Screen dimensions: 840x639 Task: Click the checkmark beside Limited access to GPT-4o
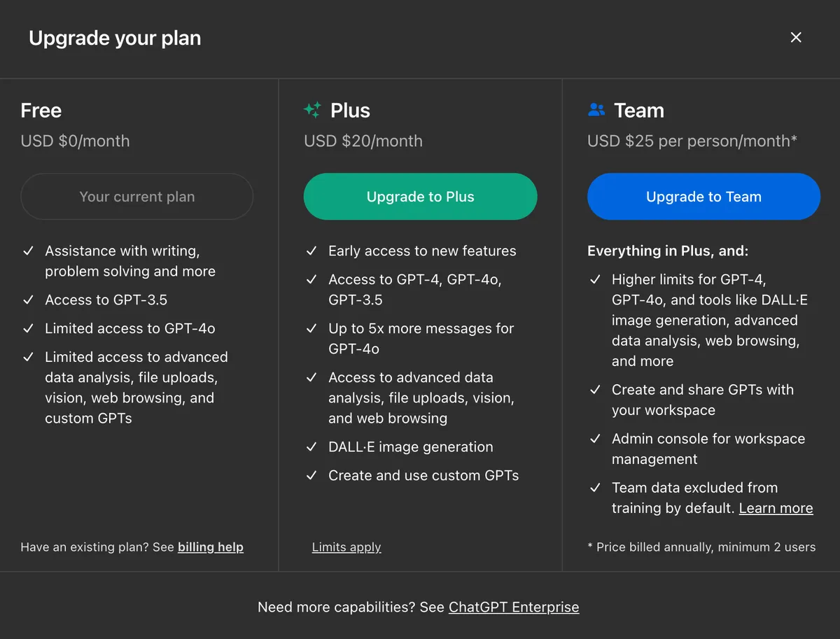tap(28, 328)
